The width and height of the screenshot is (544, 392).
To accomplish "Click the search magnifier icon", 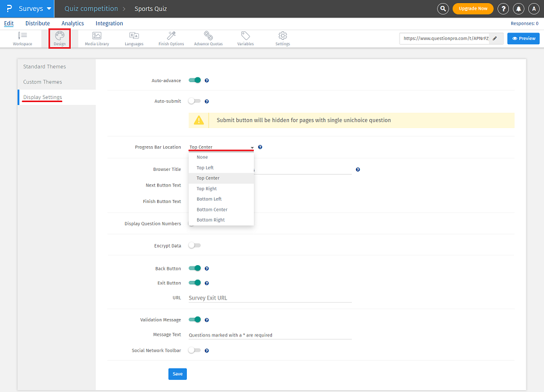I will (444, 8).
